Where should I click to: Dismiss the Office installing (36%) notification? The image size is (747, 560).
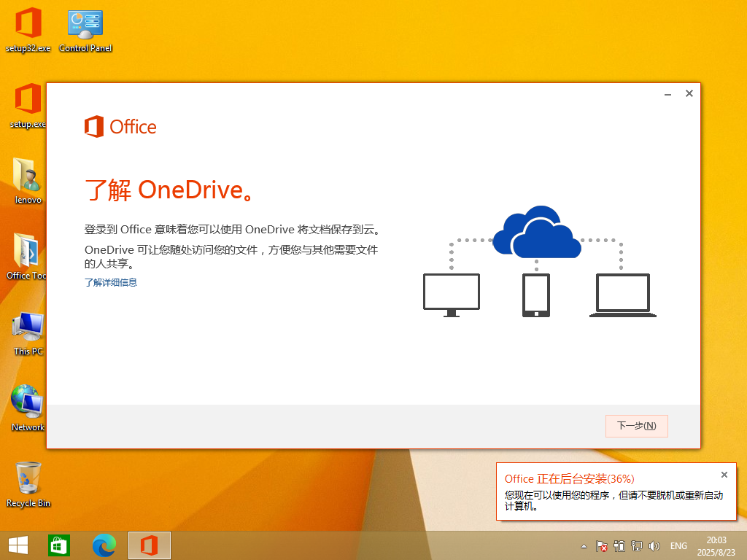[724, 475]
